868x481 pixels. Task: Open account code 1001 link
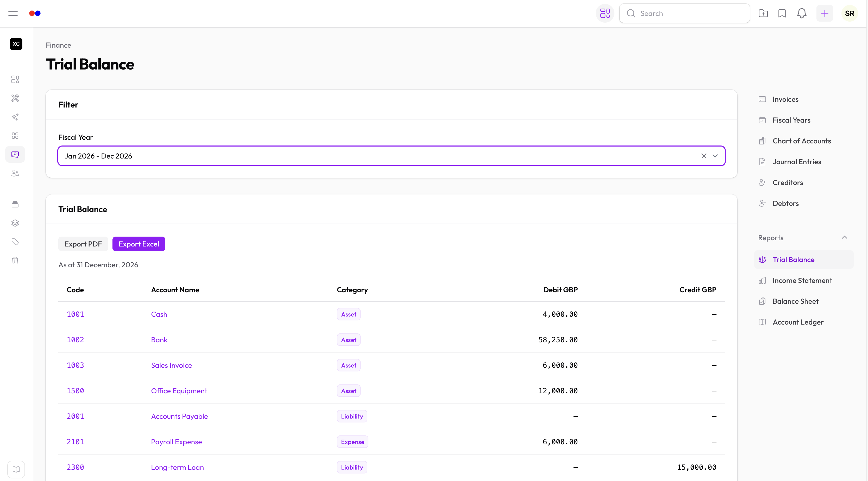[75, 314]
